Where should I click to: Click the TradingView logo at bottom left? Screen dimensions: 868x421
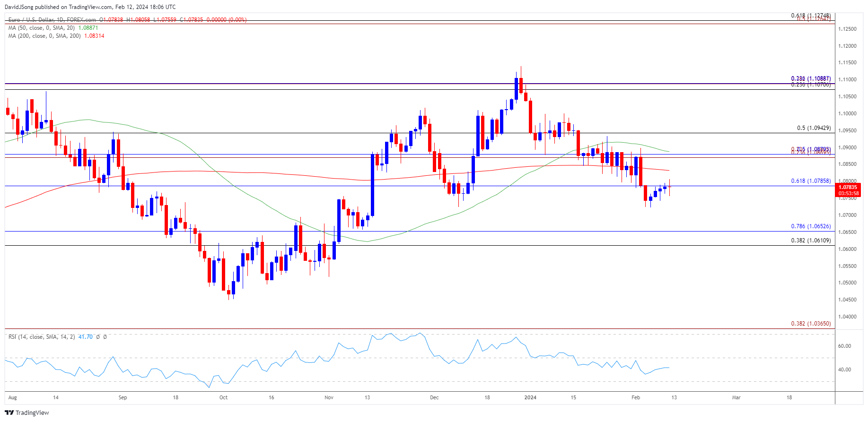pyautogui.click(x=27, y=412)
